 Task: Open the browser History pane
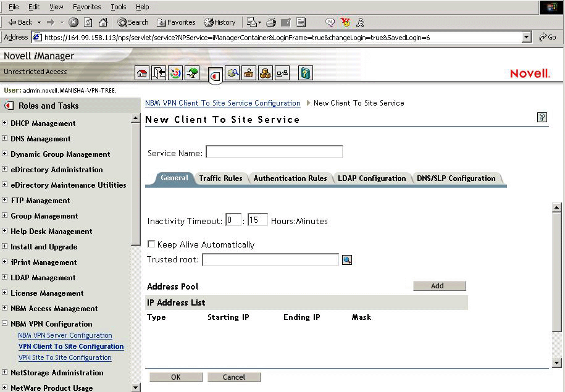pos(219,22)
